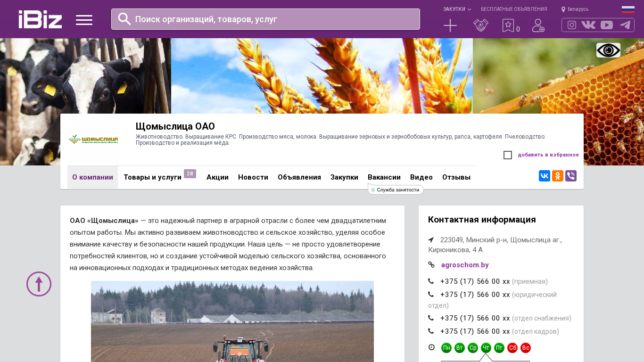Screen dimensions: 644x362
Task: Open the Новости tab
Action: (x=253, y=177)
